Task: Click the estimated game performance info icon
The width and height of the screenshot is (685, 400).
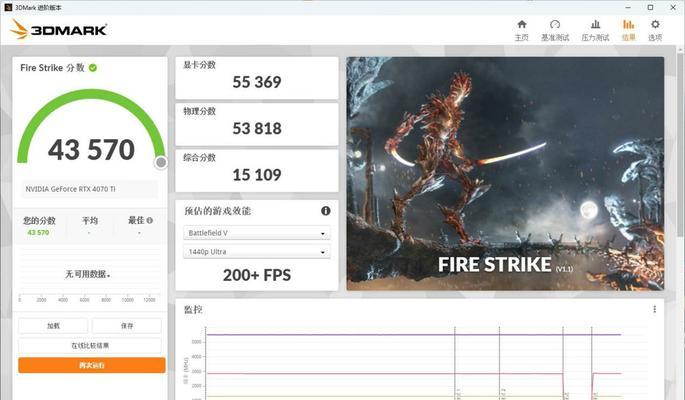Action: tap(325, 211)
